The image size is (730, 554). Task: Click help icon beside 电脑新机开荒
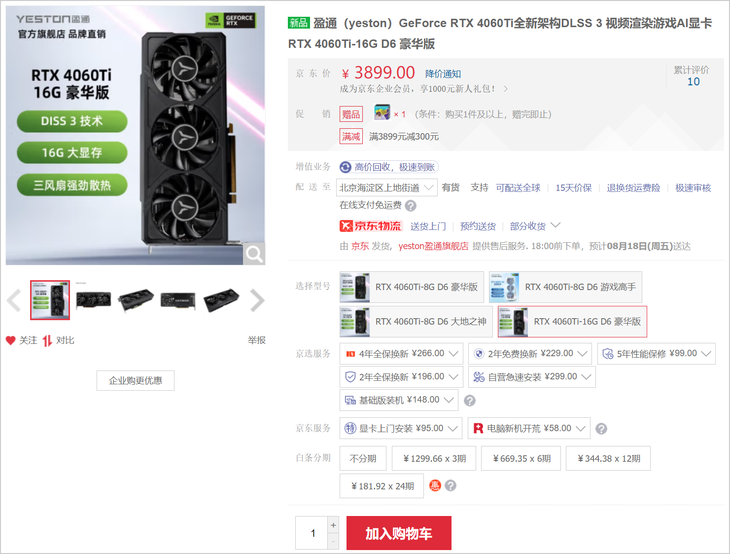coord(601,429)
